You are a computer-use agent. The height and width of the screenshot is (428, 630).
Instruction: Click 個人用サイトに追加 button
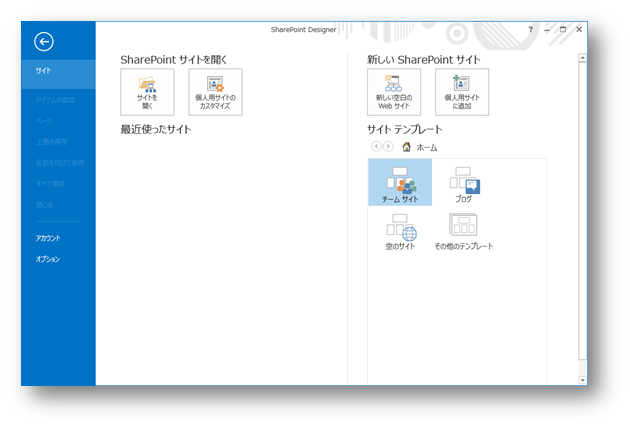coord(462,92)
